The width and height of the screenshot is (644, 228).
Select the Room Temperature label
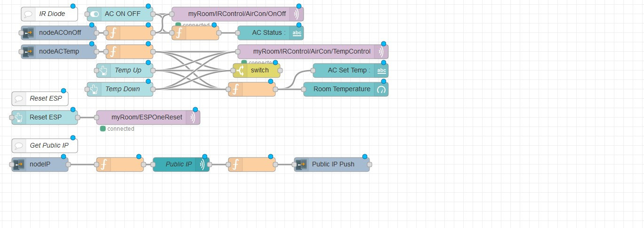pos(342,89)
